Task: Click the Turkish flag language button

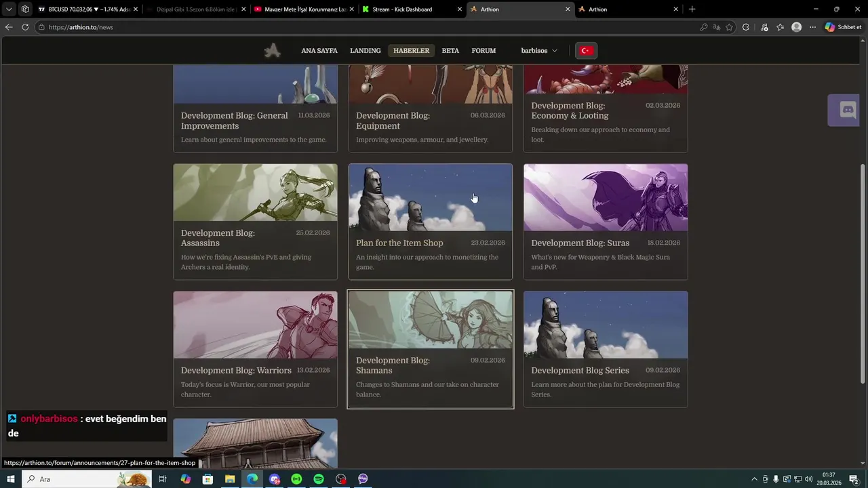Action: 586,51
